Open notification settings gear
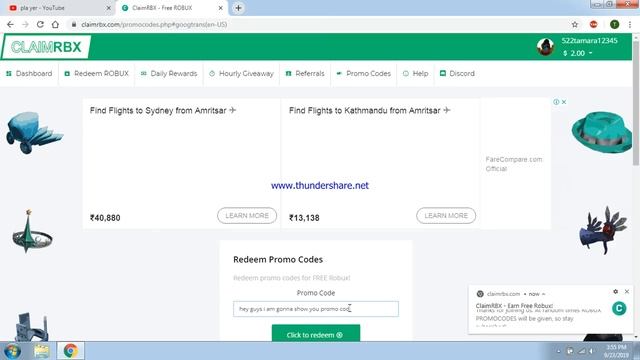 tap(616, 291)
